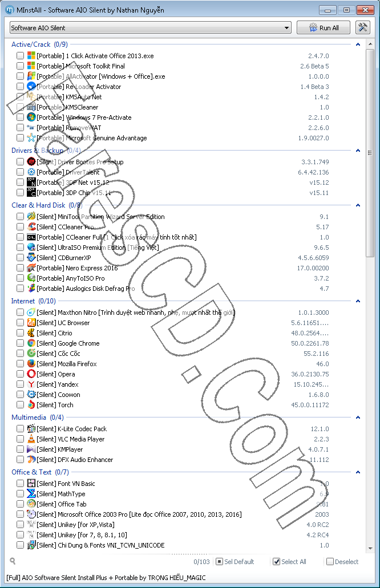Click the CCleaner Pro icon
This screenshot has height=588, width=380.
tap(31, 227)
